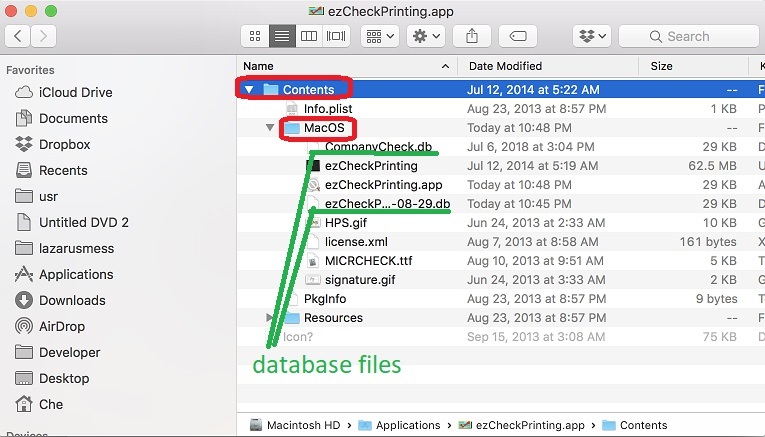Open the Arrange items dropdown

coord(381,36)
